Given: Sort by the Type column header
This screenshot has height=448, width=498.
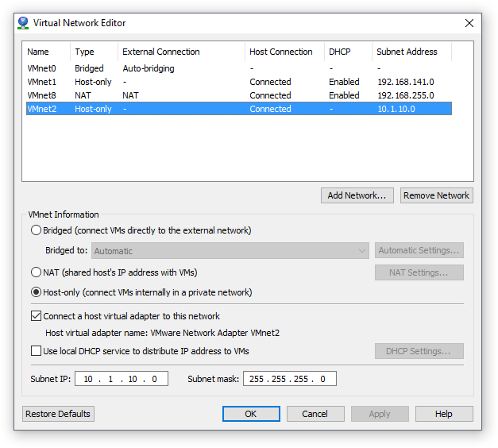Looking at the screenshot, I should click(94, 52).
